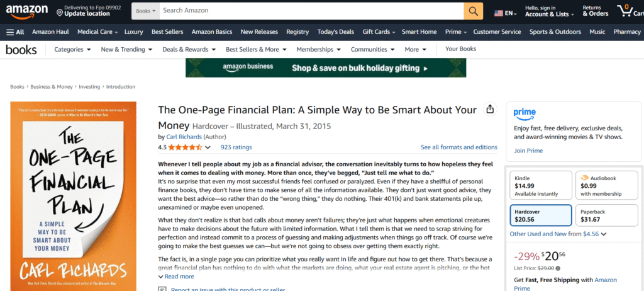This screenshot has width=644, height=291.
Task: Select the Kindle format option
Action: [540, 186]
